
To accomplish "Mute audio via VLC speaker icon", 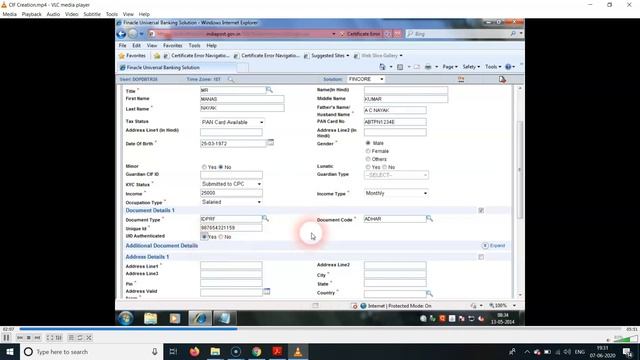I will [609, 339].
